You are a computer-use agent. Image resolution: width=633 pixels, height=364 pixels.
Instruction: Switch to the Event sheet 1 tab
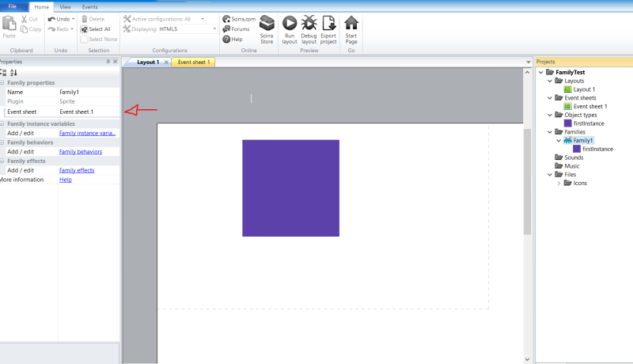coord(193,62)
